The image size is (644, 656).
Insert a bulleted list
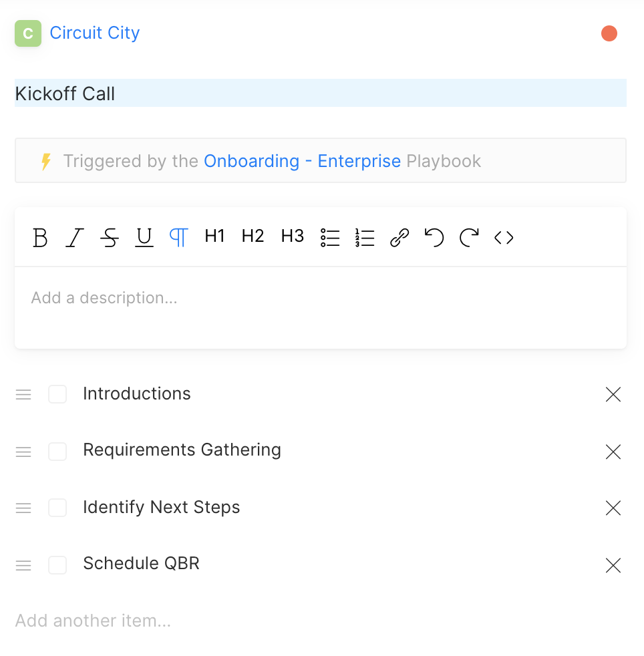click(330, 238)
